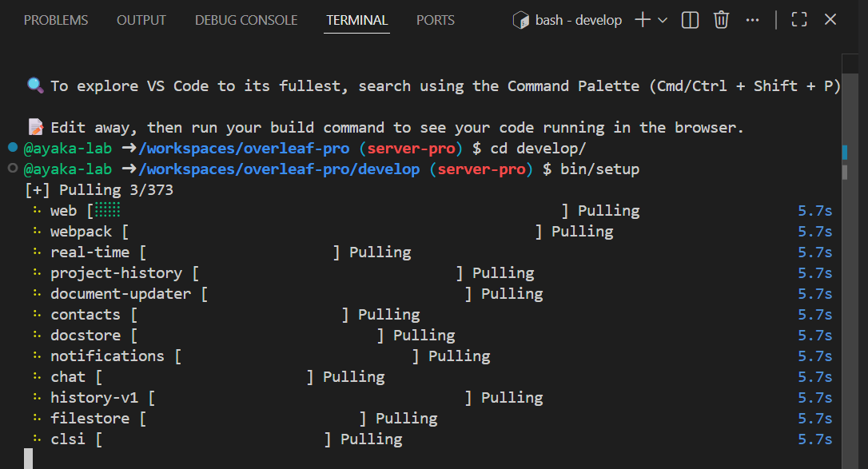
Task: Click the terminal cursor block at bottom
Action: point(28,459)
